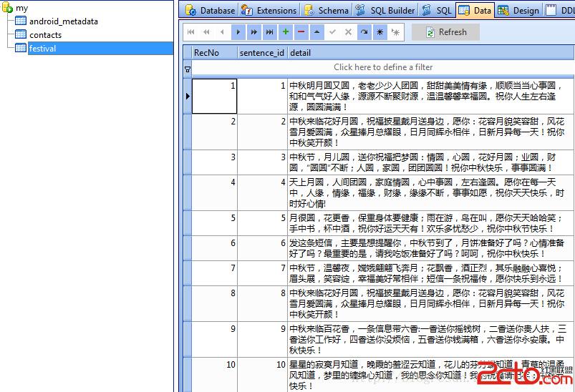This screenshot has height=392, width=575.
Task: Select detail cell beginning 月很圆，花更香
Action: tap(431, 223)
